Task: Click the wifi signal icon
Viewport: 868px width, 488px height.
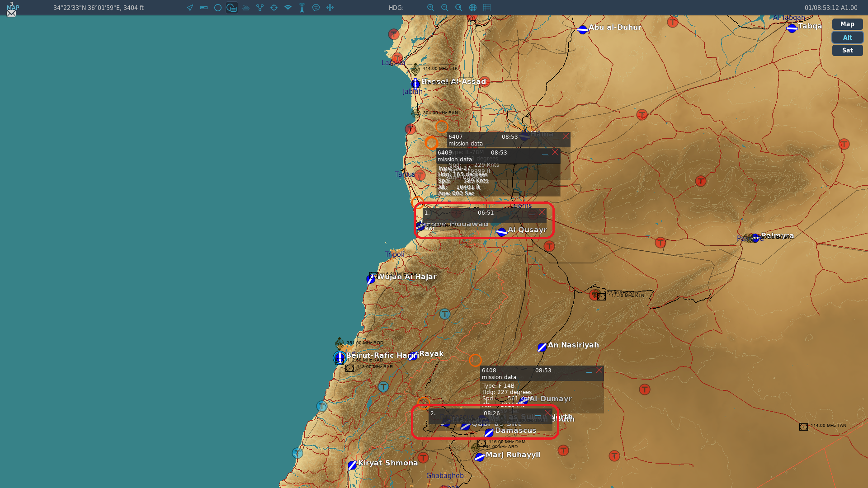Action: (288, 8)
